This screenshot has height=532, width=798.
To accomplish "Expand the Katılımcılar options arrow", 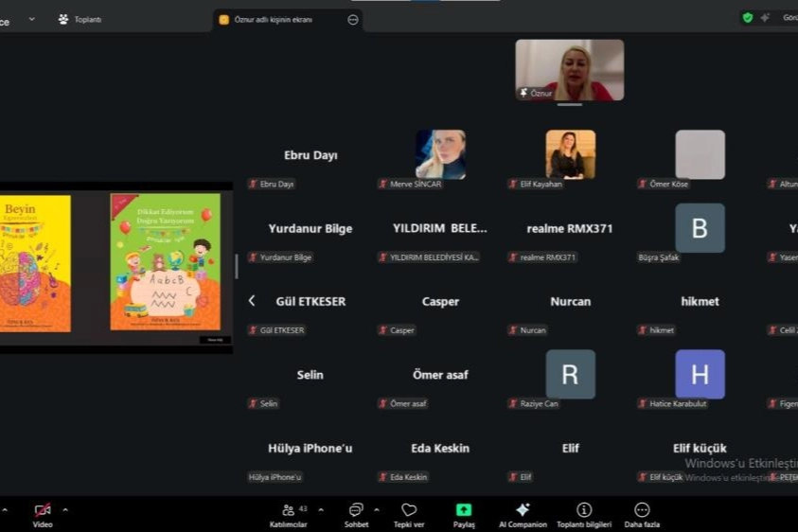I will [x=321, y=510].
